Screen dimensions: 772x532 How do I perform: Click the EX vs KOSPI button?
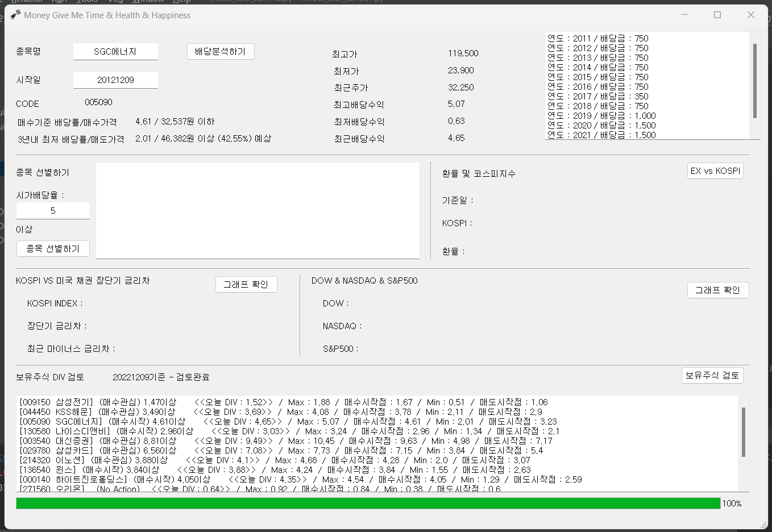[715, 171]
